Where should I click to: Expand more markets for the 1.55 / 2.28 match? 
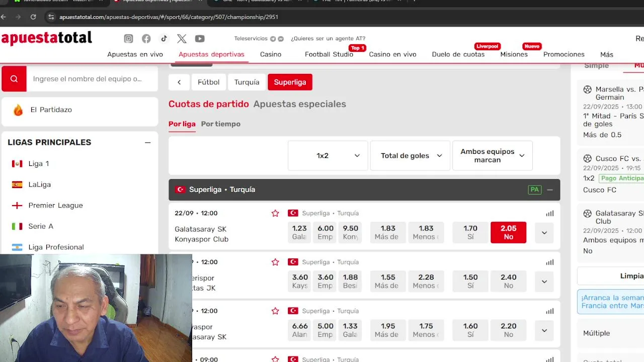(x=544, y=281)
